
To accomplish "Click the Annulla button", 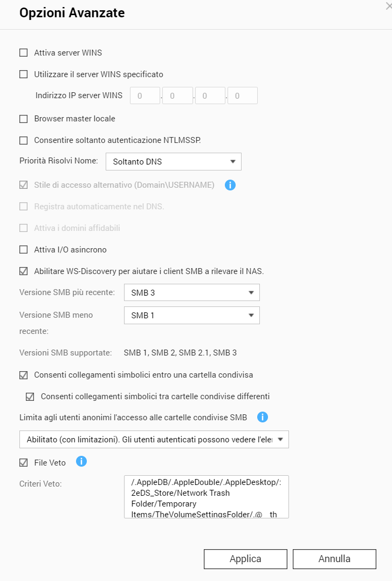I will coord(334,559).
